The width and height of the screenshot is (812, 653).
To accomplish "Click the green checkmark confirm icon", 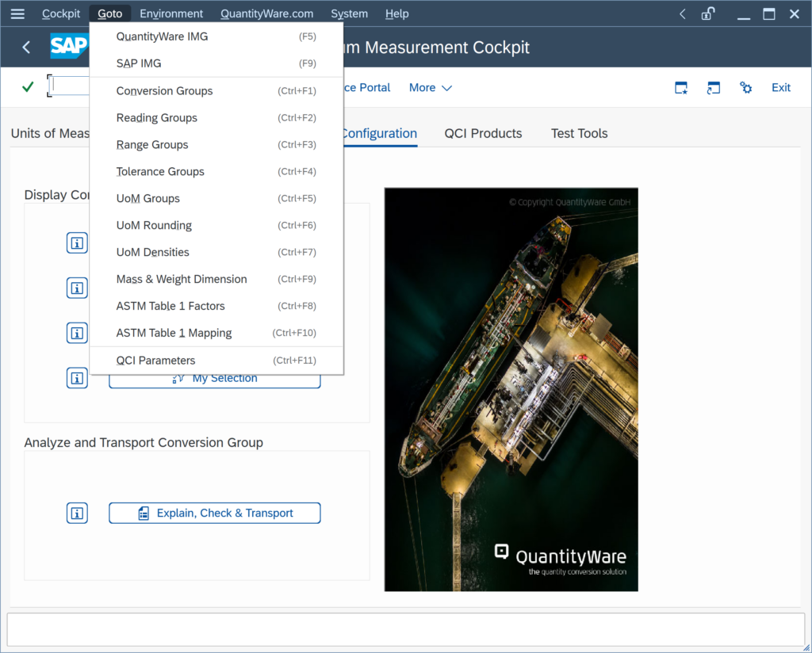I will point(28,87).
